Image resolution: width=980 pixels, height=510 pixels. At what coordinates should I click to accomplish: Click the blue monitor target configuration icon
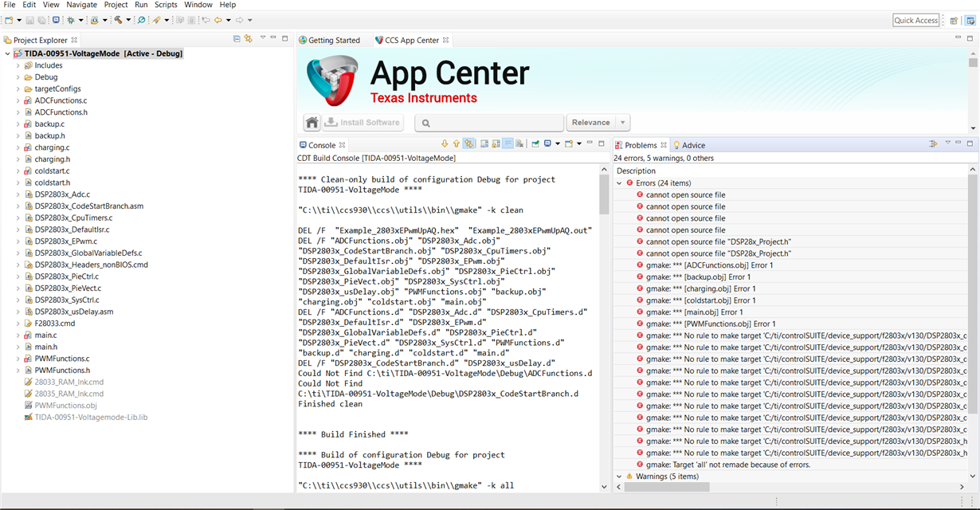coord(56,20)
